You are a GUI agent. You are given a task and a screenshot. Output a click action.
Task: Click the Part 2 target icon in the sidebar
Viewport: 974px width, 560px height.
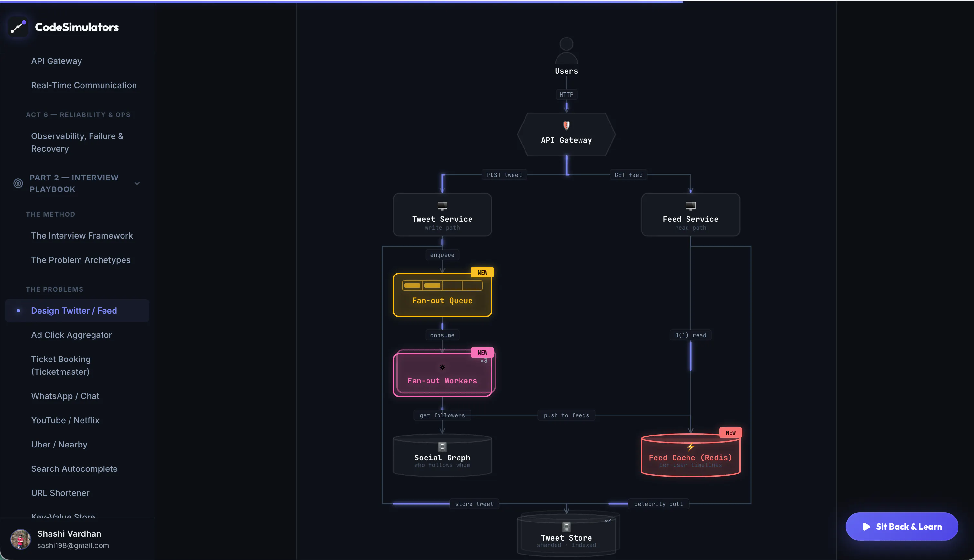pyautogui.click(x=18, y=183)
